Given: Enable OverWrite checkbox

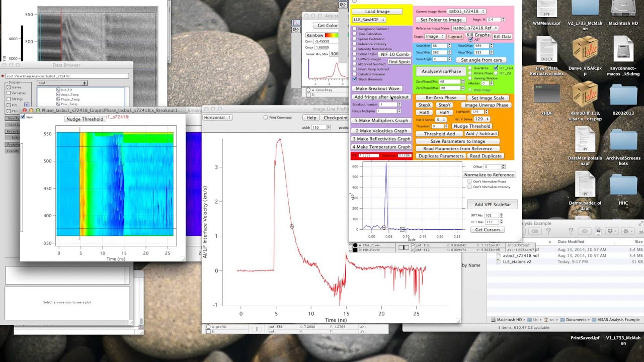Looking at the screenshot, I should tap(470, 68).
